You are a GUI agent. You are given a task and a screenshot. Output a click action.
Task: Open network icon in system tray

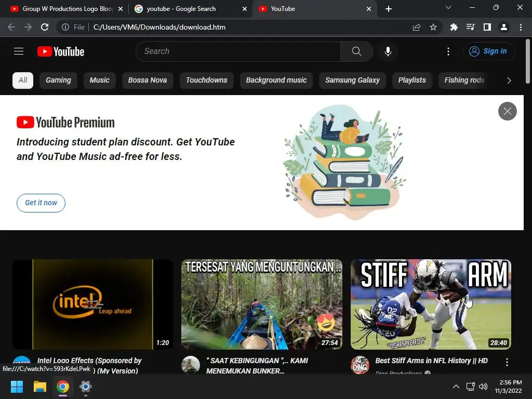[470, 387]
